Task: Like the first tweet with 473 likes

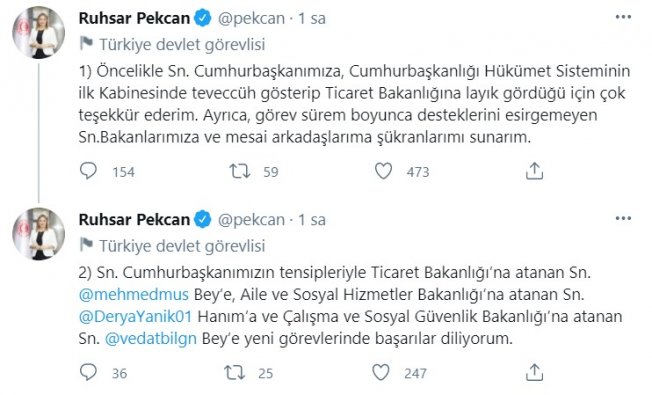Action: click(x=383, y=171)
